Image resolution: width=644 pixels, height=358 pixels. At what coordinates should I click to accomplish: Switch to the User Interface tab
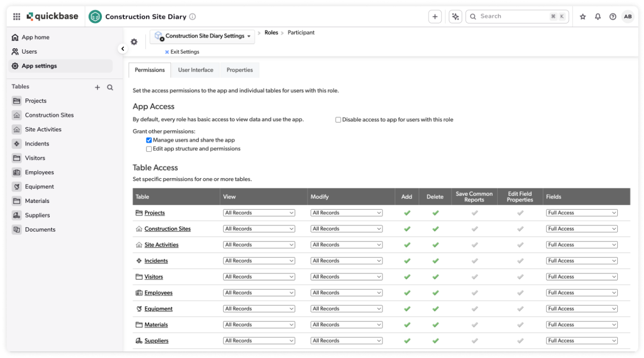pos(196,70)
